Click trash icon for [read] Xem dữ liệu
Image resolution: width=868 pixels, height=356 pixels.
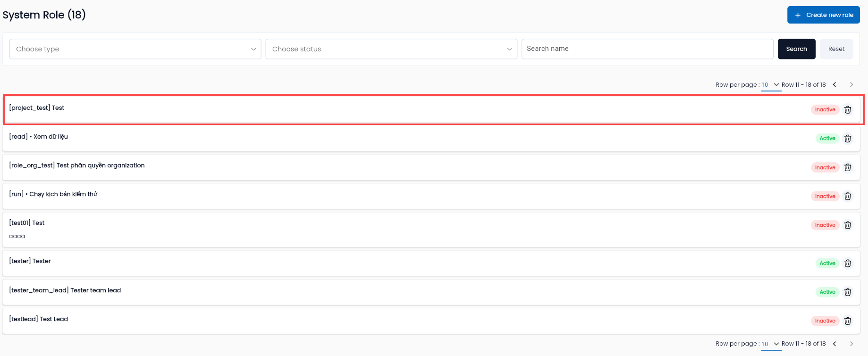(848, 138)
